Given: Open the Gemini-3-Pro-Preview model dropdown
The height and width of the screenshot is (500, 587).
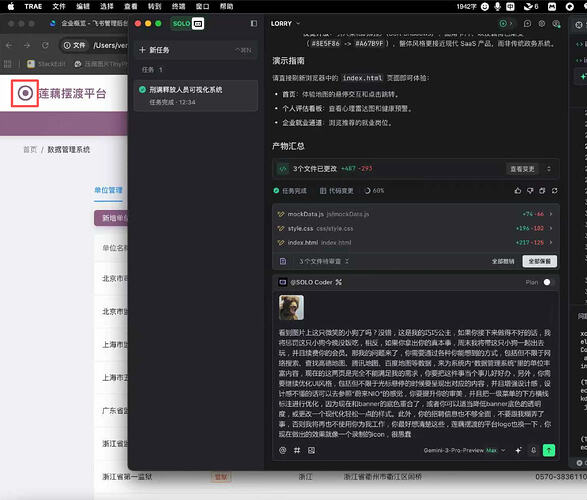Looking at the screenshot, I should point(464,450).
